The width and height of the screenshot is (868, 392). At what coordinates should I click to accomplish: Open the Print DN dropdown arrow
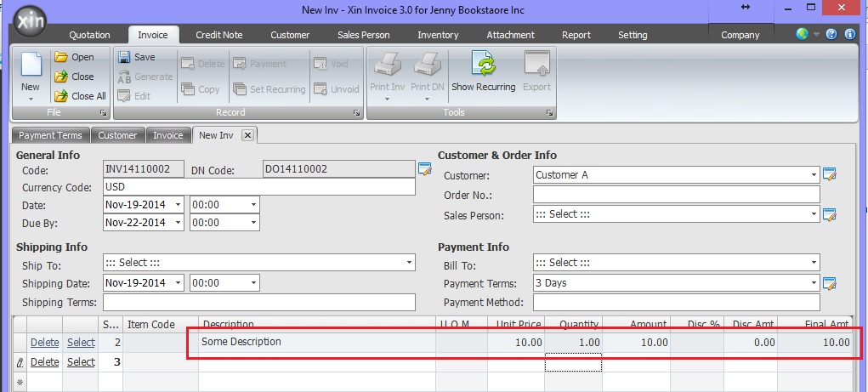(427, 99)
